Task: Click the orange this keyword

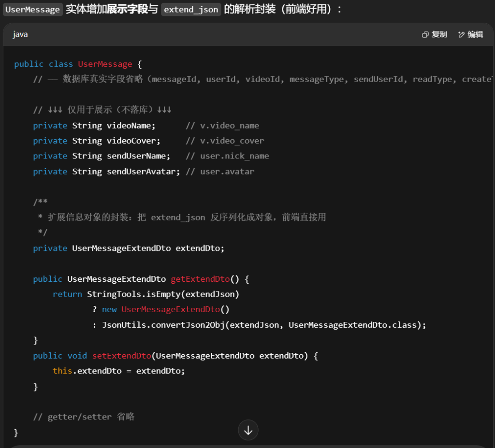Action: [x=62, y=371]
